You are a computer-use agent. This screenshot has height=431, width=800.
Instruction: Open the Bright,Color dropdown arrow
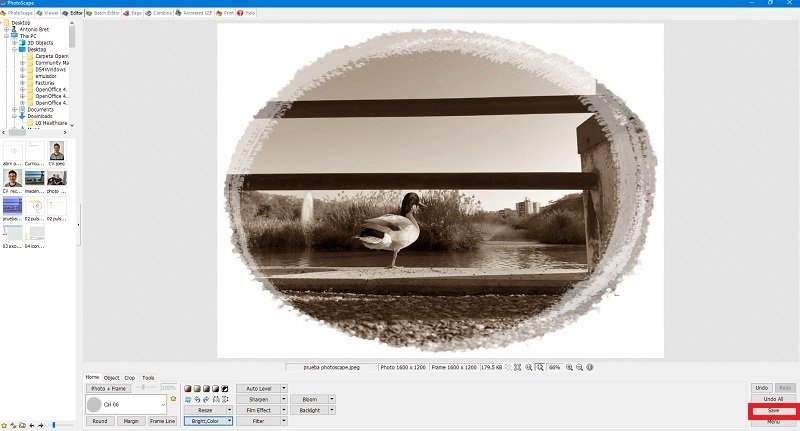[x=229, y=421]
